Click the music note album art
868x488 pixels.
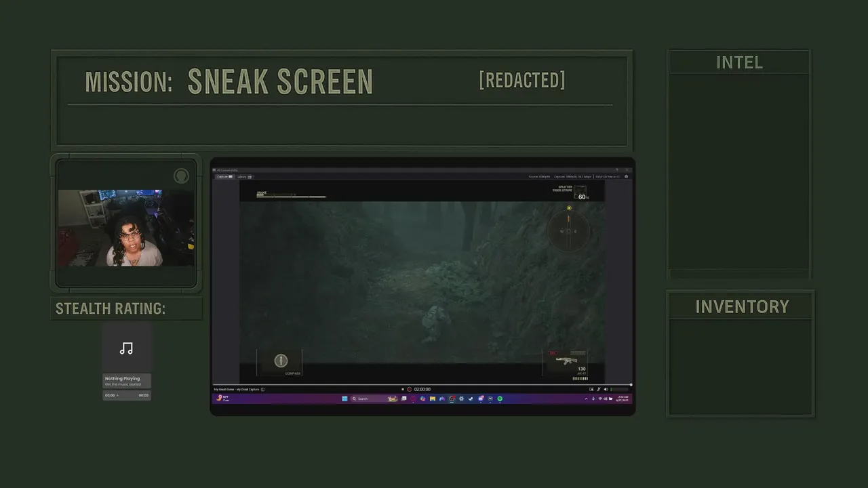[x=127, y=348]
